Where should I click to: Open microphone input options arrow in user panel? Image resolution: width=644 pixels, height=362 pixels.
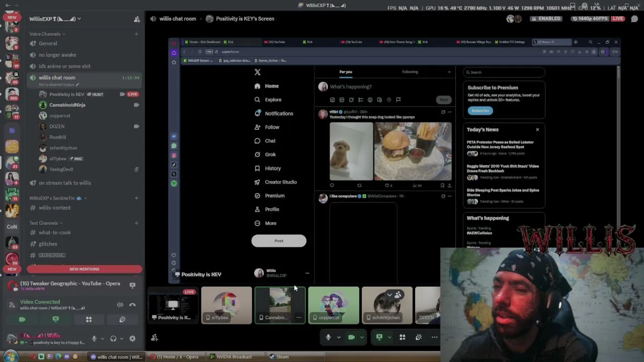(x=102, y=339)
